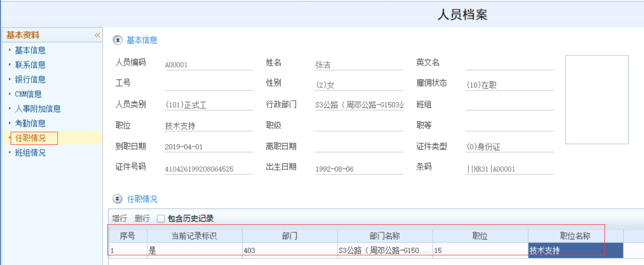Click the 姓名 field containing 张洁
This screenshot has height=265, width=644.
pyautogui.click(x=359, y=65)
